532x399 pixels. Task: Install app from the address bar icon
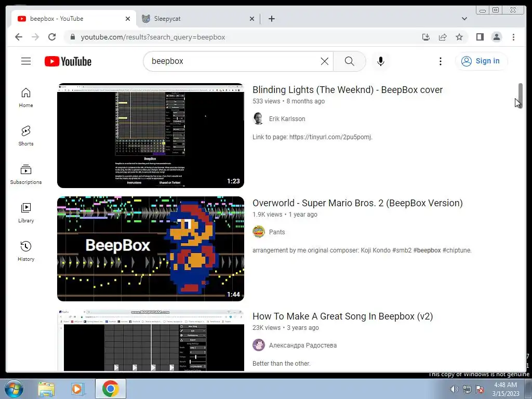point(426,37)
